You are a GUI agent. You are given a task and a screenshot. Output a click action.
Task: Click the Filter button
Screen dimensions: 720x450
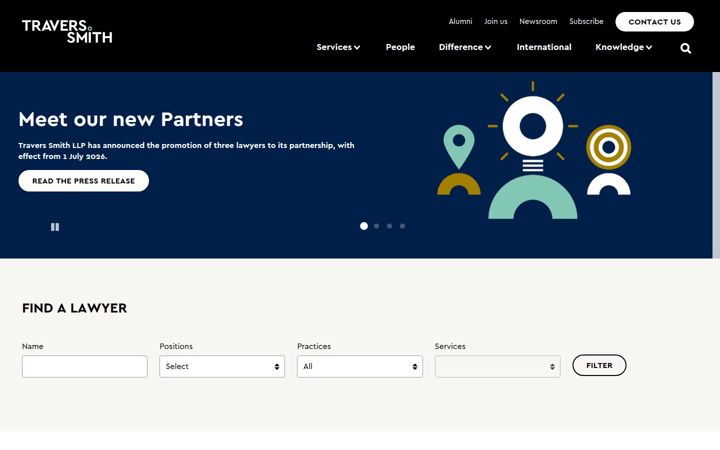tap(599, 366)
